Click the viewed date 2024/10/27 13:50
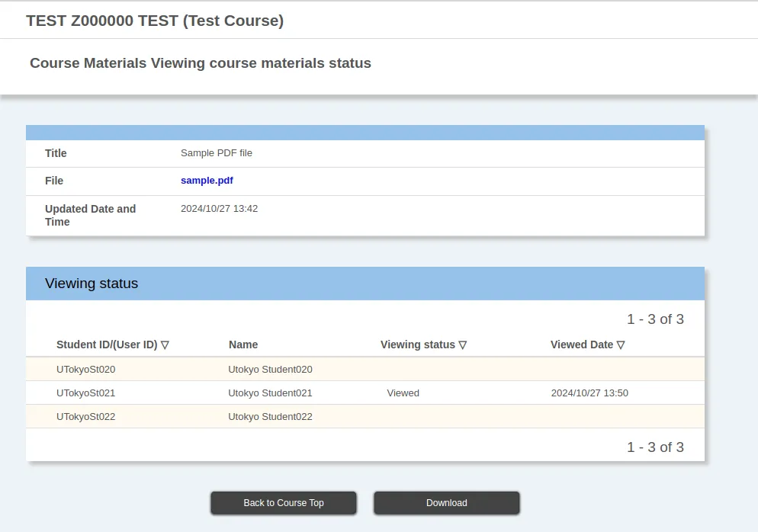Screen dimensions: 758x532 [x=589, y=393]
